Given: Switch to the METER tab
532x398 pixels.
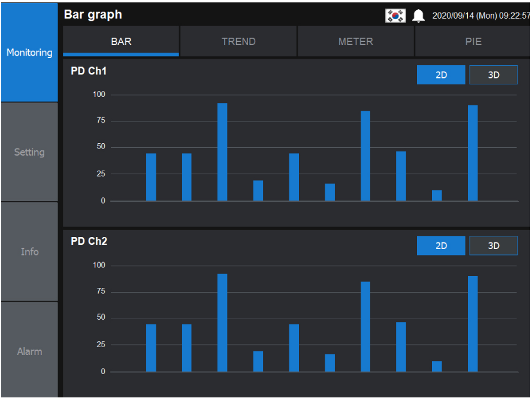Looking at the screenshot, I should pos(356,41).
